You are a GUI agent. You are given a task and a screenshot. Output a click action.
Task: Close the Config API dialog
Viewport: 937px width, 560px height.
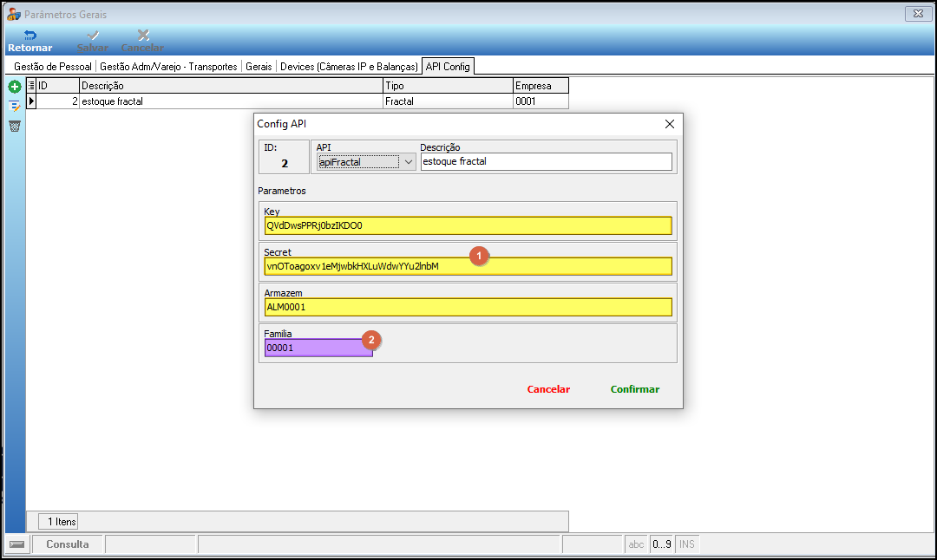click(669, 124)
